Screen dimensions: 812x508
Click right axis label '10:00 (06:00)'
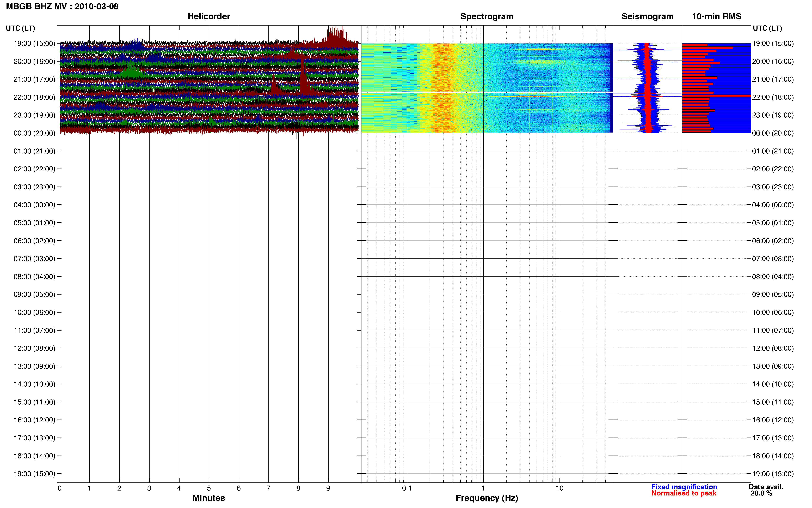(773, 312)
